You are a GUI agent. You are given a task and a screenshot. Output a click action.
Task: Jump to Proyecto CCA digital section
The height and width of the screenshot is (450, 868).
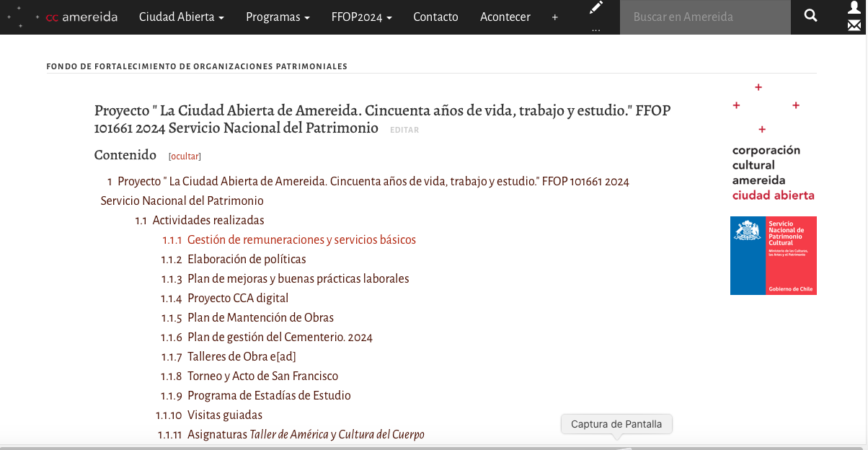pos(237,299)
